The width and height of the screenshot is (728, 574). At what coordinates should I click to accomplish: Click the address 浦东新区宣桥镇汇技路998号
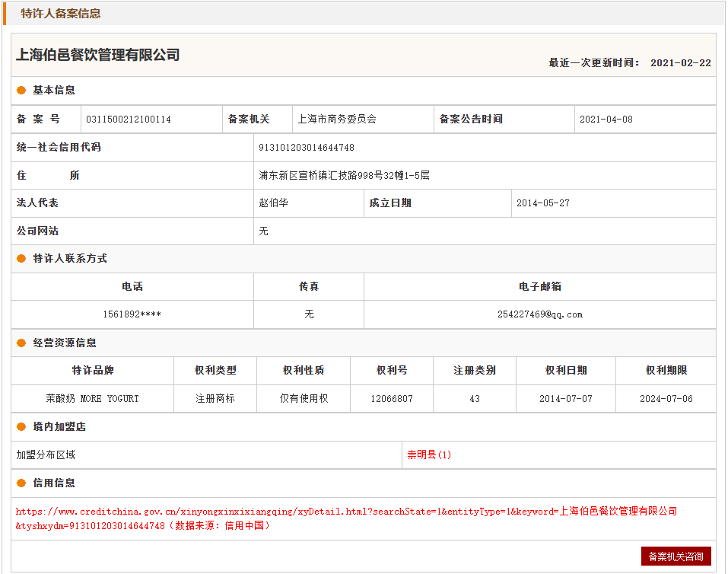344,176
